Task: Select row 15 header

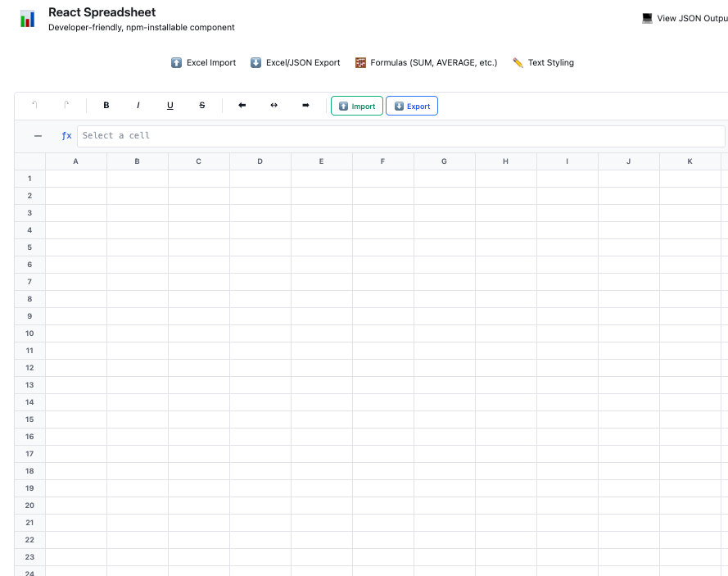Action: [x=29, y=420]
